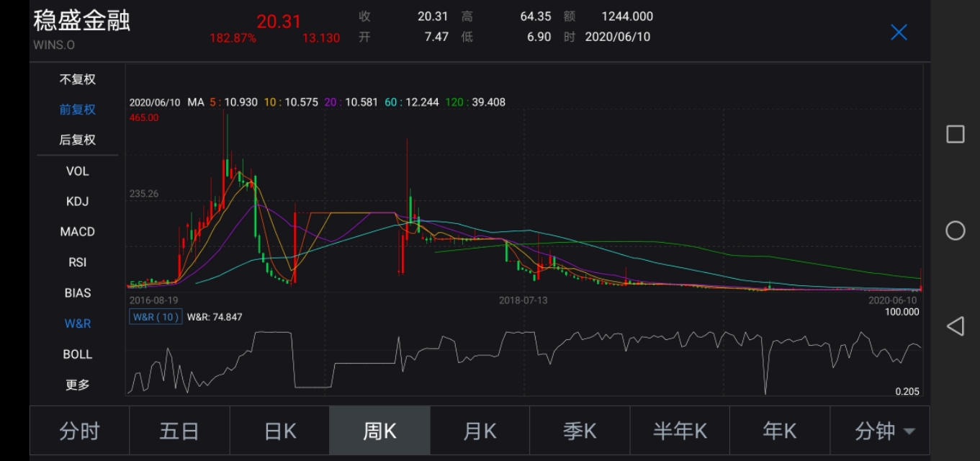Image resolution: width=980 pixels, height=461 pixels.
Task: Switch to 日K daily candlestick tab
Action: tap(279, 431)
